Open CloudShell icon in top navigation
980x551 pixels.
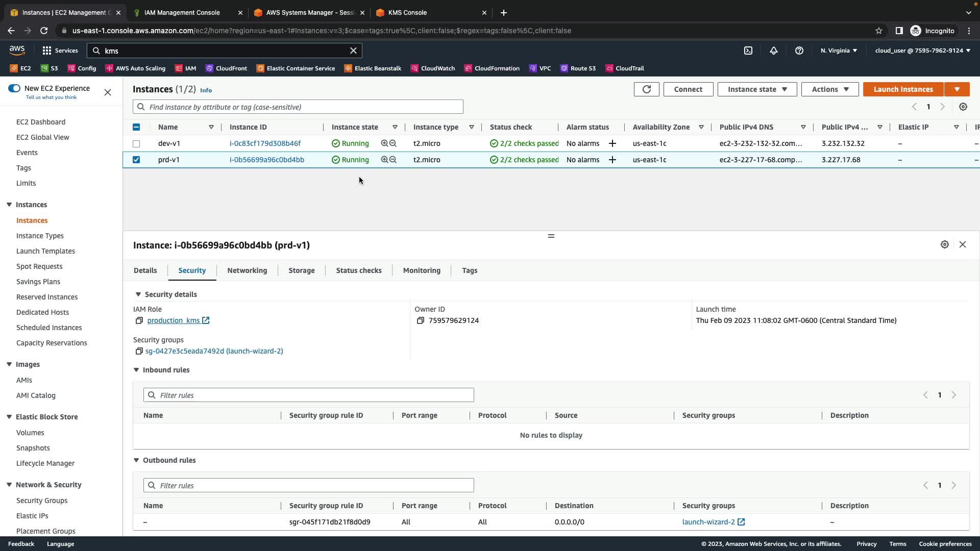pos(748,51)
